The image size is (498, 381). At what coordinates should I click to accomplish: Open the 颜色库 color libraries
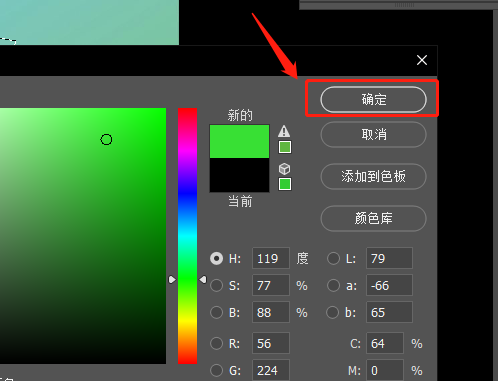pos(373,218)
